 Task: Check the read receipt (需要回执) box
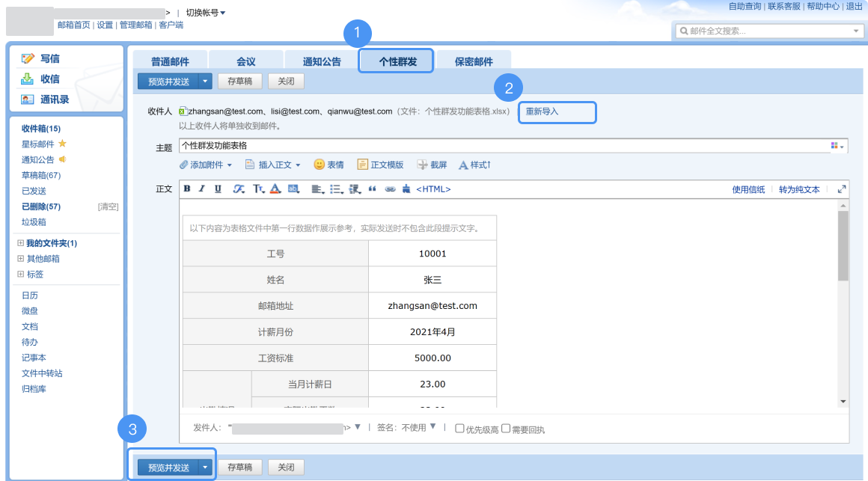click(506, 429)
